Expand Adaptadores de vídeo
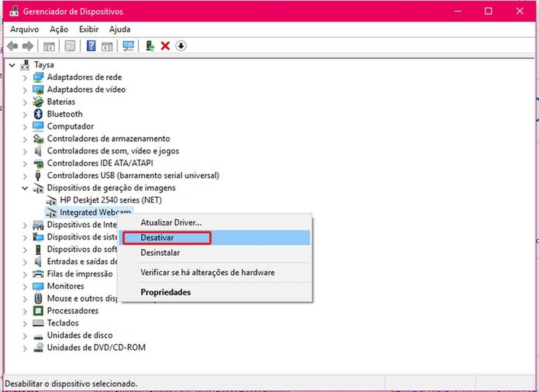 pyautogui.click(x=25, y=90)
